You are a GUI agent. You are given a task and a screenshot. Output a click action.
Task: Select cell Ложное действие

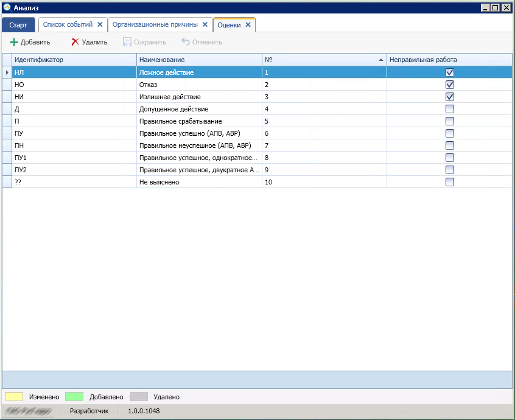[199, 72]
